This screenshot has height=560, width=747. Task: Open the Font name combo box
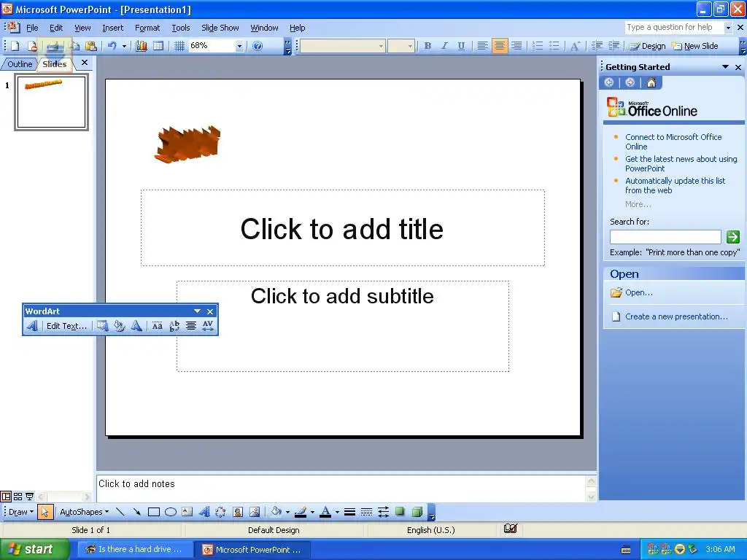click(342, 46)
